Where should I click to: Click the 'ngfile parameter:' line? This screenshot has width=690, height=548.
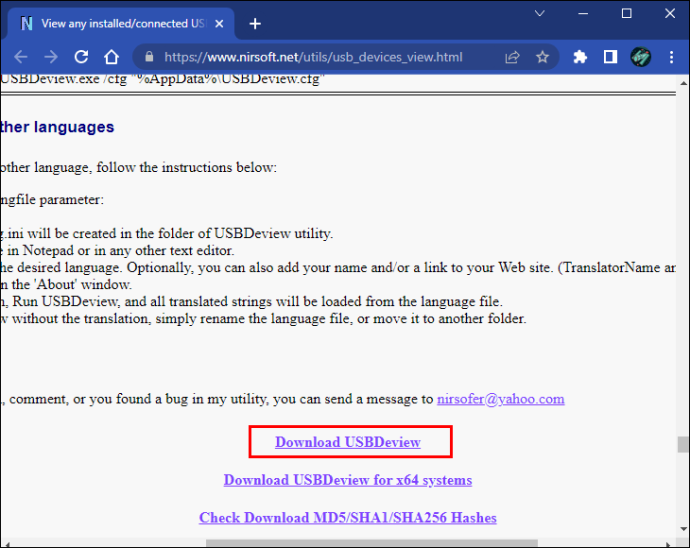pyautogui.click(x=52, y=199)
